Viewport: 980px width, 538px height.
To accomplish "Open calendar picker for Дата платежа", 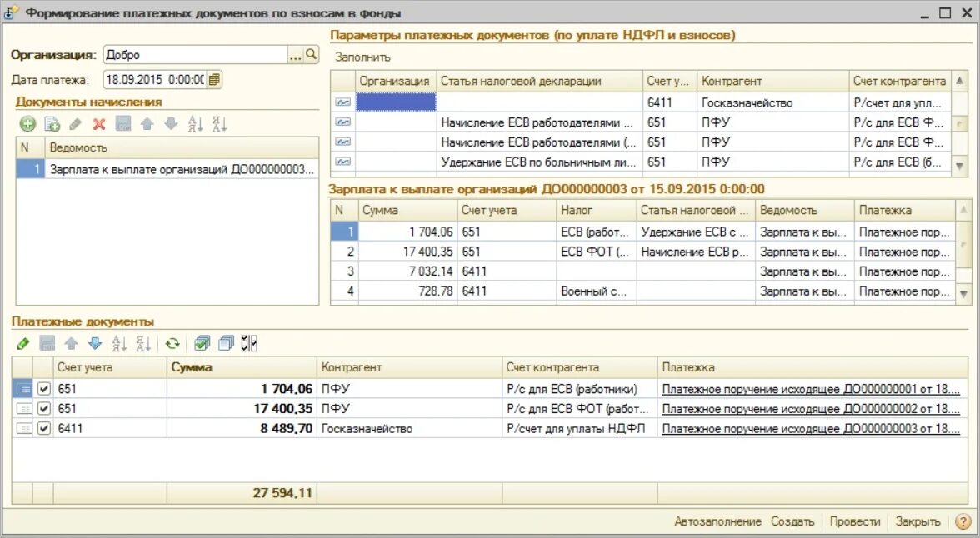I will [x=213, y=79].
